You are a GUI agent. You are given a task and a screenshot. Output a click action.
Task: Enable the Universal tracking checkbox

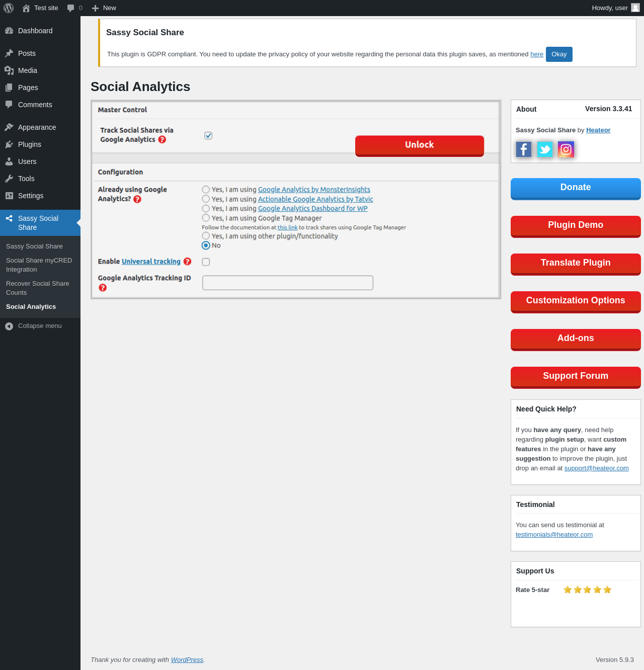[206, 262]
